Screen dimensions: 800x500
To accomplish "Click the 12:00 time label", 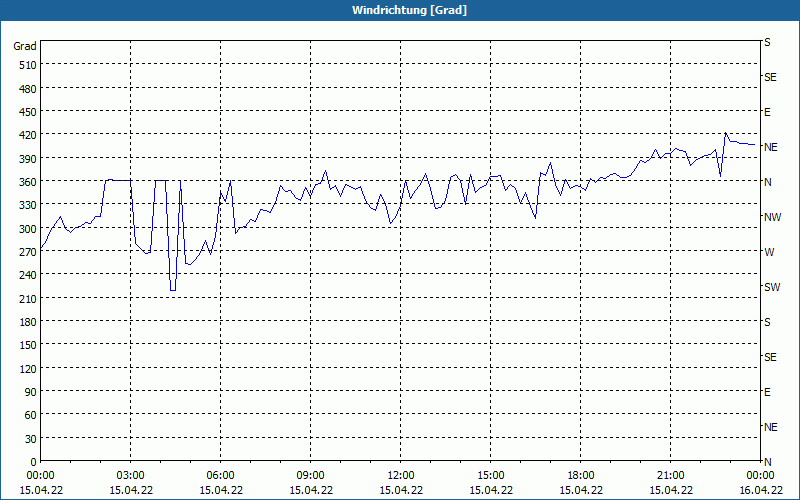I will tap(401, 476).
